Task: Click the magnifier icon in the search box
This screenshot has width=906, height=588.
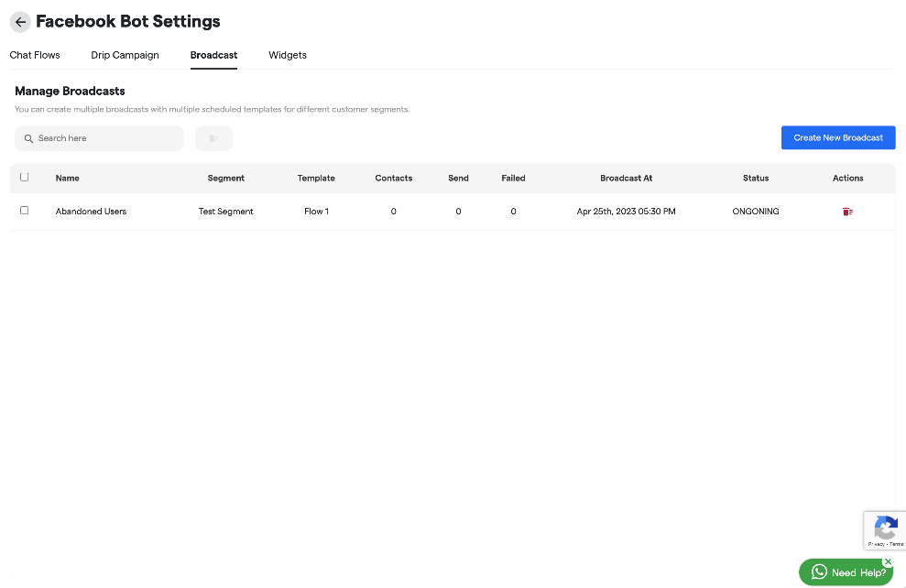Action: pos(29,138)
